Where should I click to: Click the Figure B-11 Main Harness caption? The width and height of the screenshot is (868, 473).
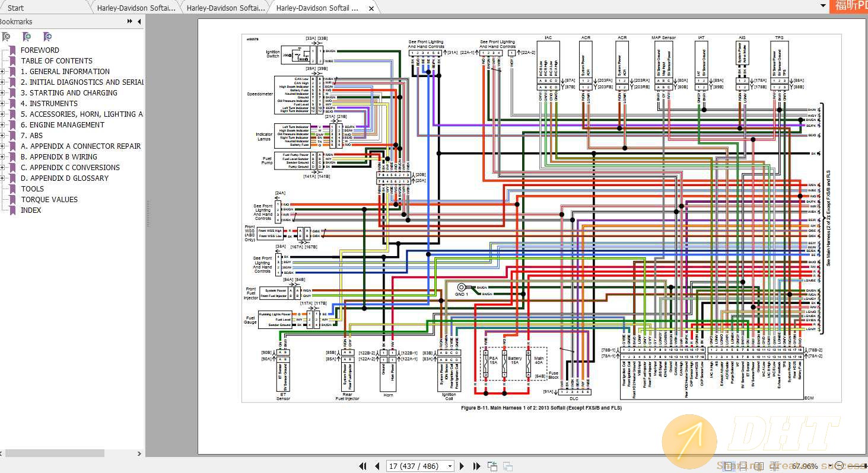click(541, 408)
